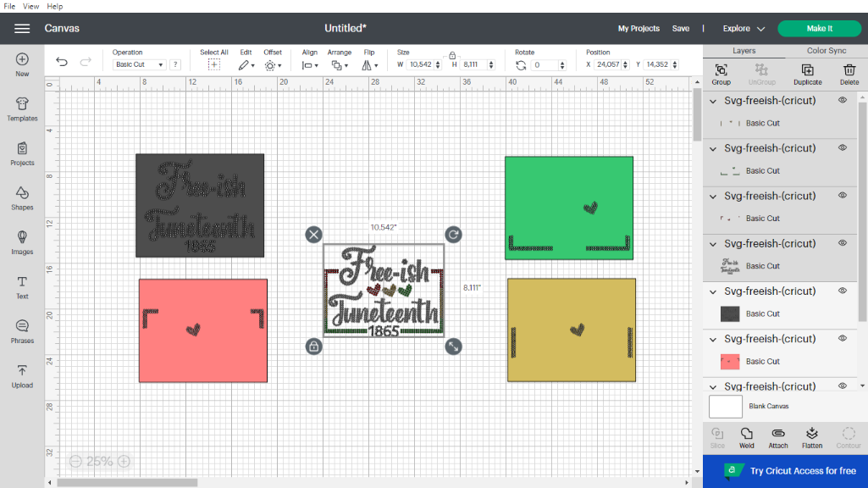The width and height of the screenshot is (868, 488).
Task: Click the canvas horizontal scrollbar
Action: coord(127,482)
